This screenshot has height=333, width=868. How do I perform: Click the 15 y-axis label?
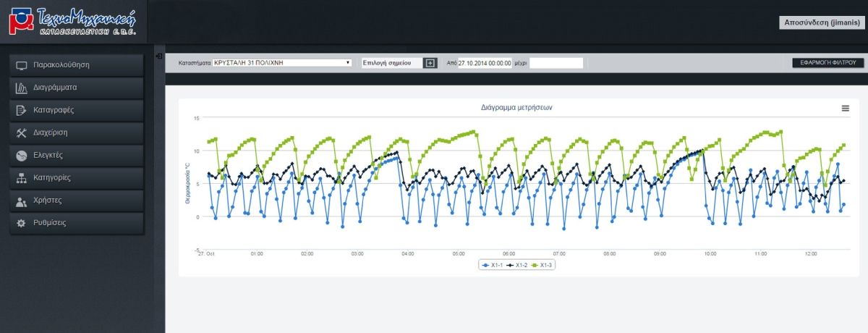[x=196, y=118]
